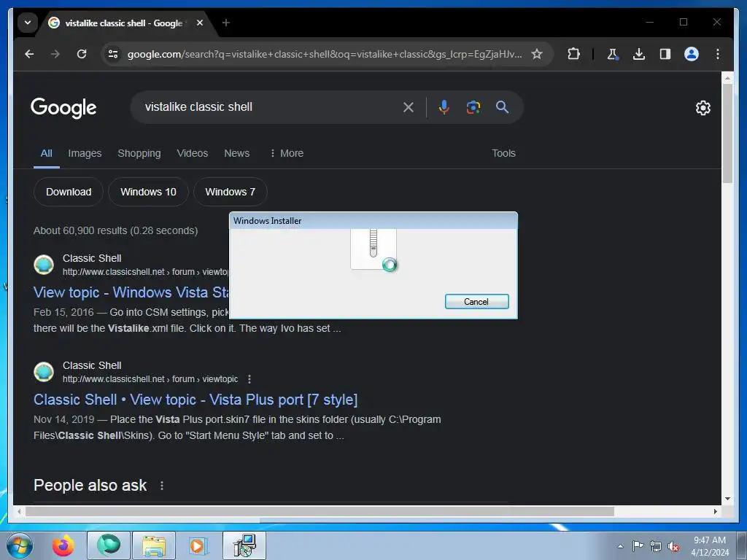Open Chrome Labs flask icon
Screen dimensions: 747x560
pos(613,54)
